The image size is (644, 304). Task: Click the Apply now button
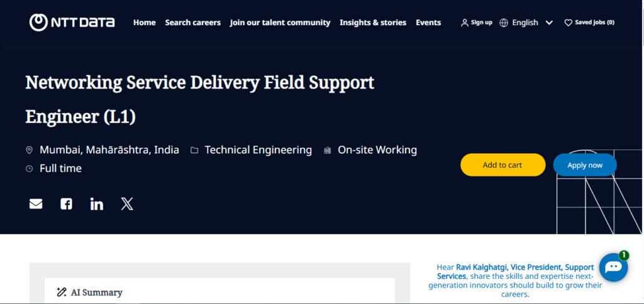[585, 165]
